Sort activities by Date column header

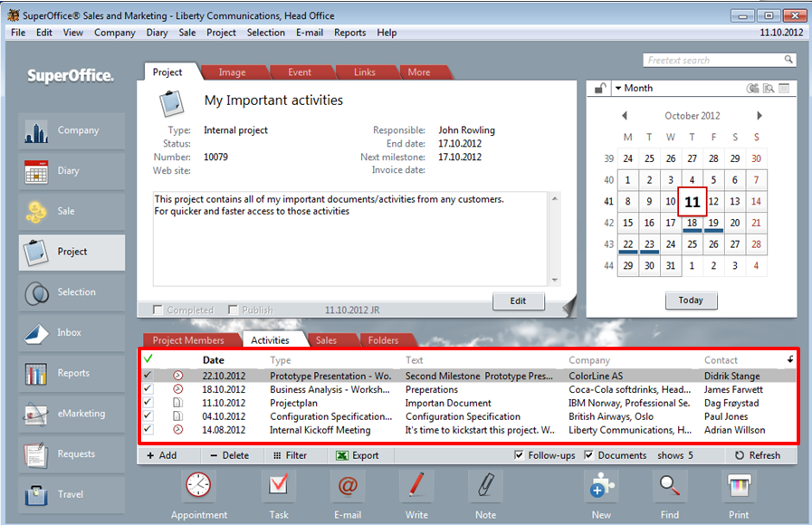pyautogui.click(x=214, y=360)
